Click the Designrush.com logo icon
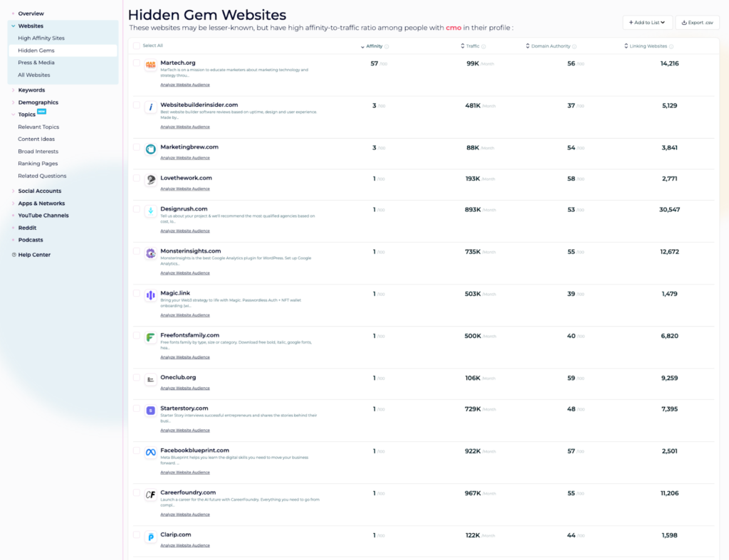 pos(150,211)
